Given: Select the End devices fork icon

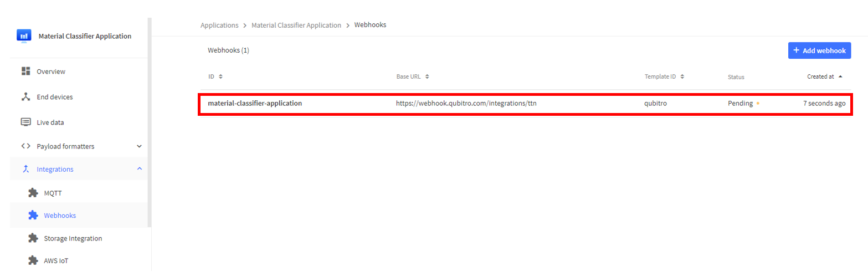Looking at the screenshot, I should pyautogui.click(x=25, y=96).
